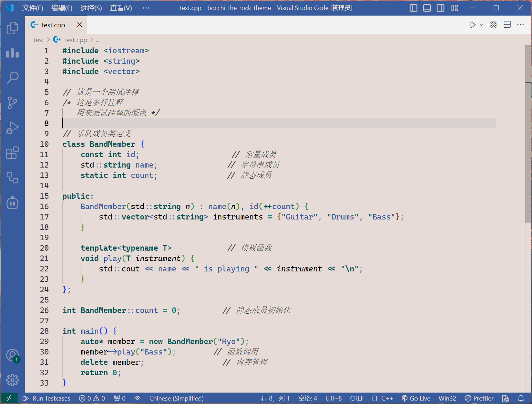This screenshot has width=532, height=404.
Task: Click 'static int count;' code text
Action: [119, 175]
